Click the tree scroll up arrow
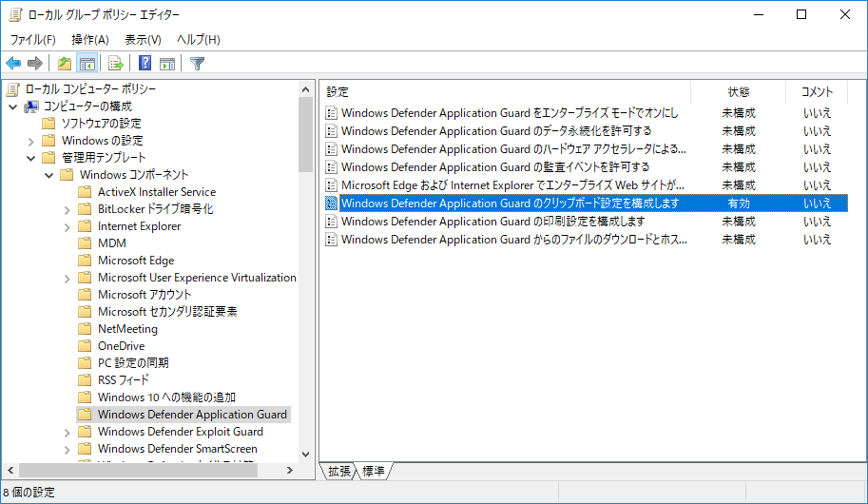 click(305, 89)
